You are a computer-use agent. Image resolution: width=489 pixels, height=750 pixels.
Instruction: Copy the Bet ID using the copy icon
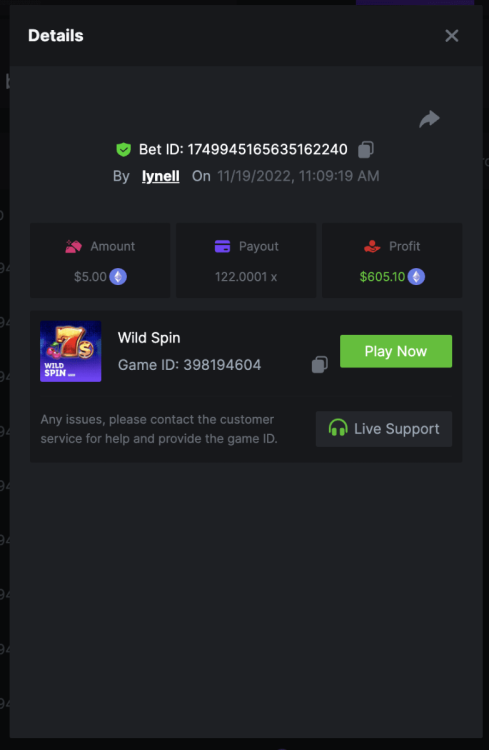366,149
